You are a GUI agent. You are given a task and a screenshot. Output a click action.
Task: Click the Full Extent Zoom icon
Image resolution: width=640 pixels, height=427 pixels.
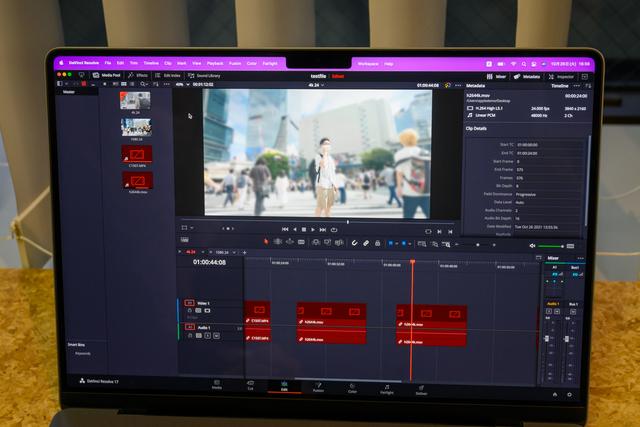click(422, 244)
